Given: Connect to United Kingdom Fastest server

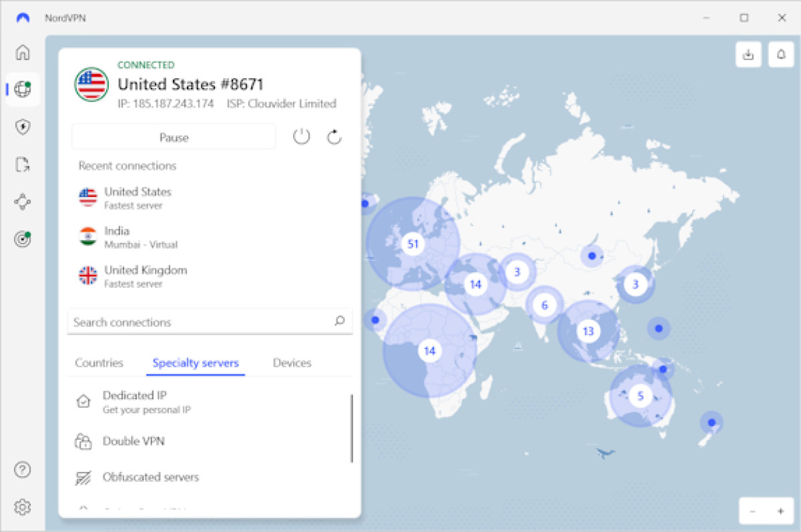Looking at the screenshot, I should pos(210,276).
